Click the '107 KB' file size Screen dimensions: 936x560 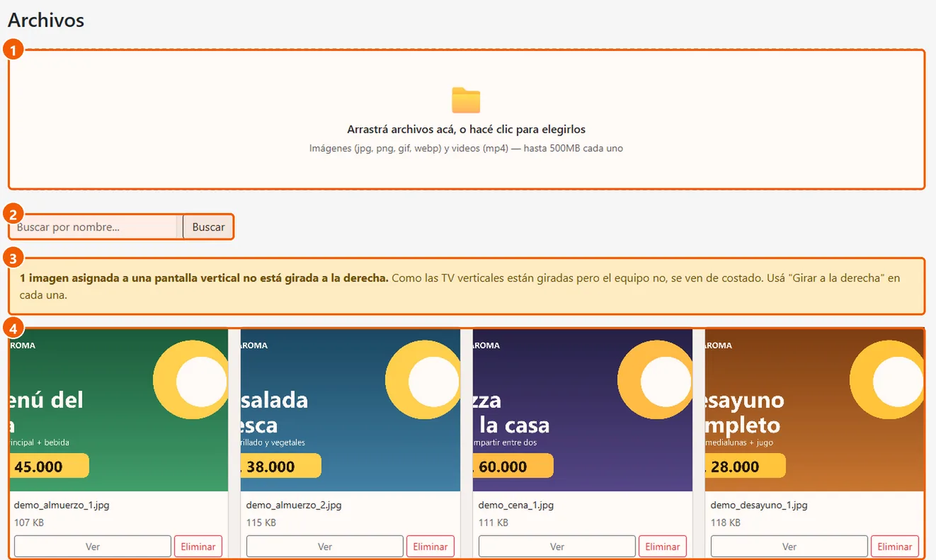point(29,522)
